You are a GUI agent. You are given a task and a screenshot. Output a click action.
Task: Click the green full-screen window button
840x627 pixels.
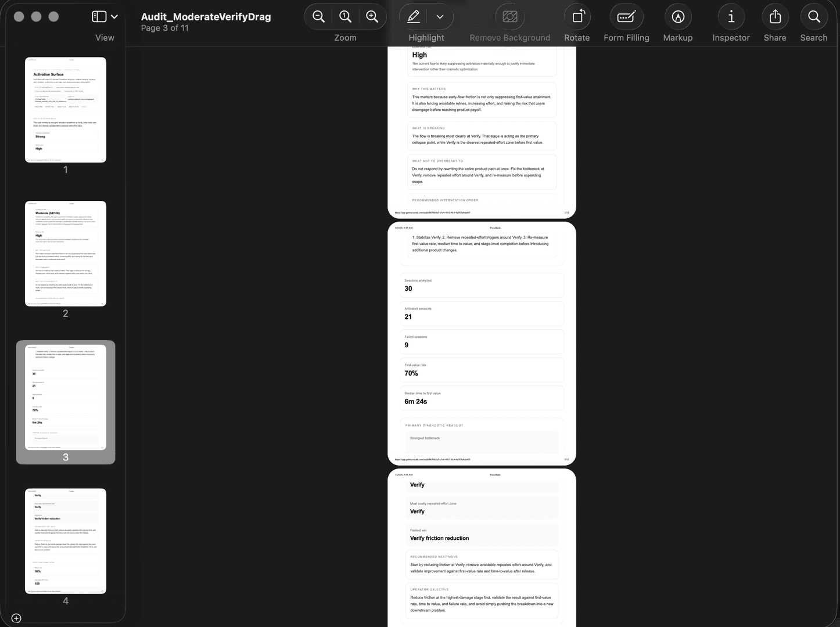[x=53, y=17]
